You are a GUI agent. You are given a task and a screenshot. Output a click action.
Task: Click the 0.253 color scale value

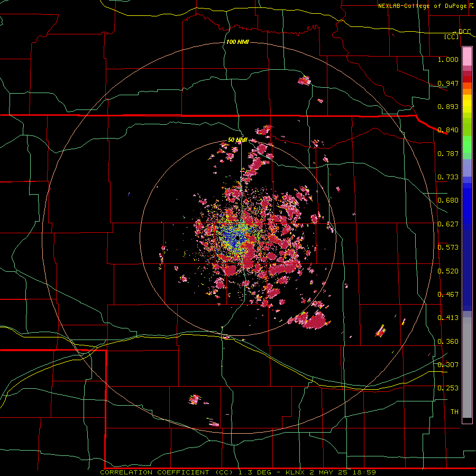448,388
